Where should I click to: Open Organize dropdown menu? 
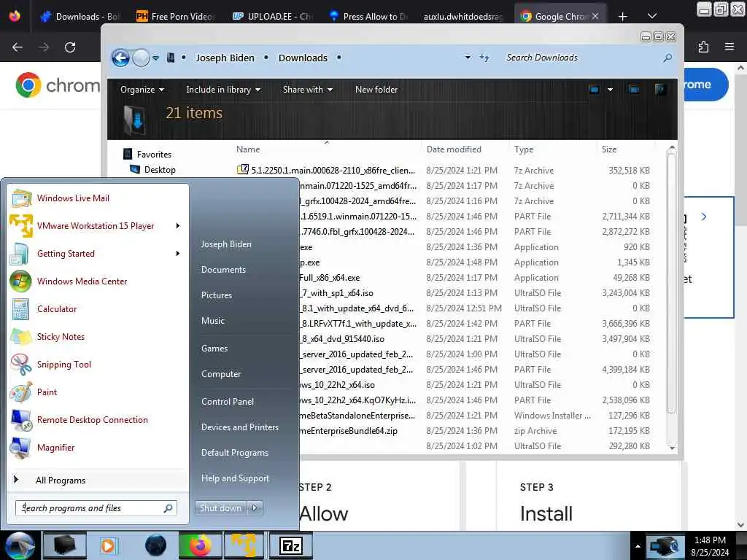[x=142, y=90]
